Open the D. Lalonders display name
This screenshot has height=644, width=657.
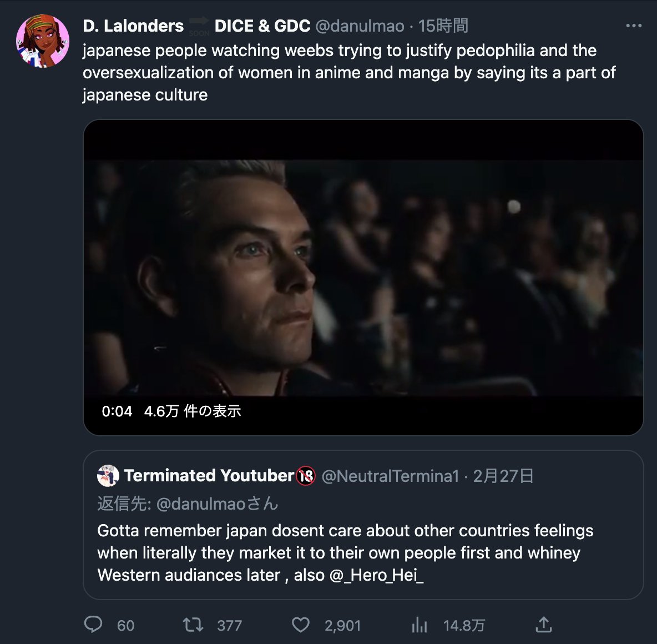pos(133,26)
